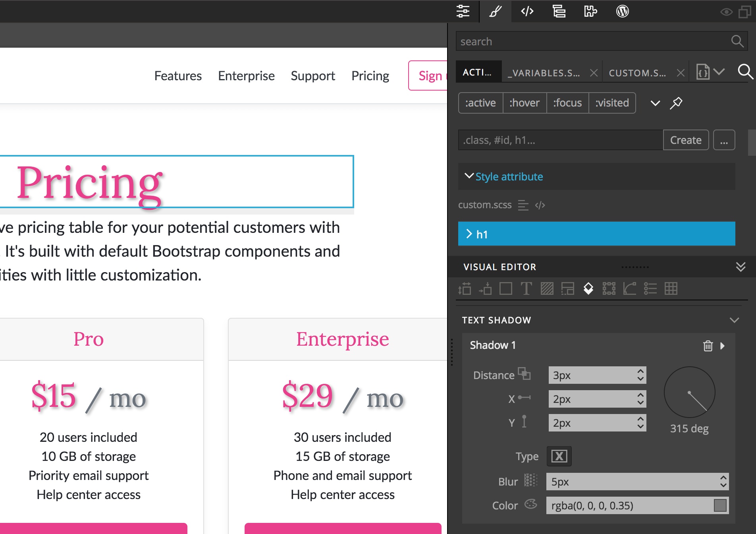Screen dimensions: 756x534
Task: Click the Create button
Action: click(686, 140)
